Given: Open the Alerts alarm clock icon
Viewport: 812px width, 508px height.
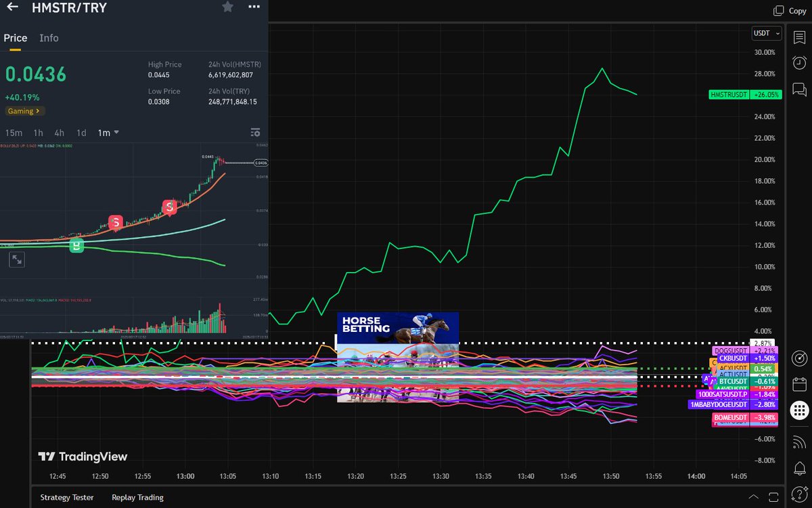Looking at the screenshot, I should point(798,64).
